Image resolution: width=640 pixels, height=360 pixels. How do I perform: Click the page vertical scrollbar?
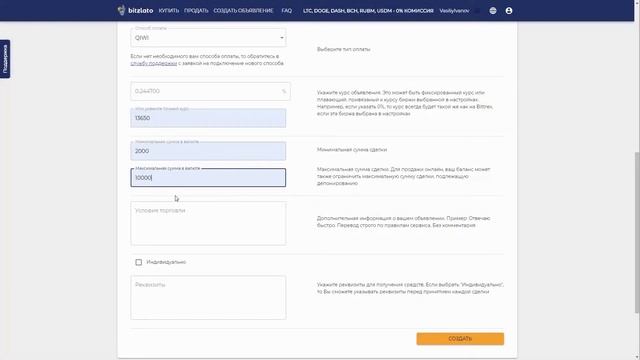click(637, 233)
